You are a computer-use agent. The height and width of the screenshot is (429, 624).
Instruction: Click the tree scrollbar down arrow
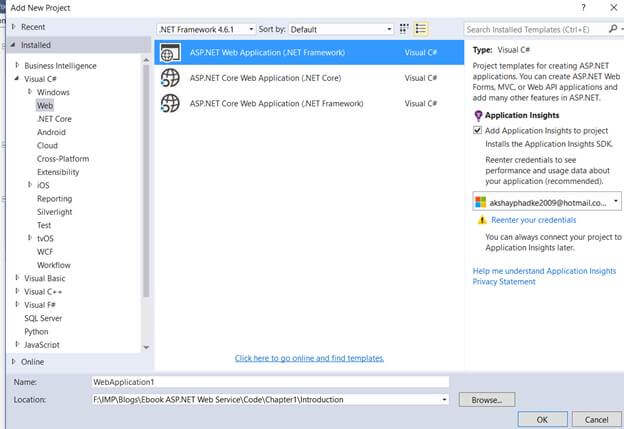(x=146, y=347)
